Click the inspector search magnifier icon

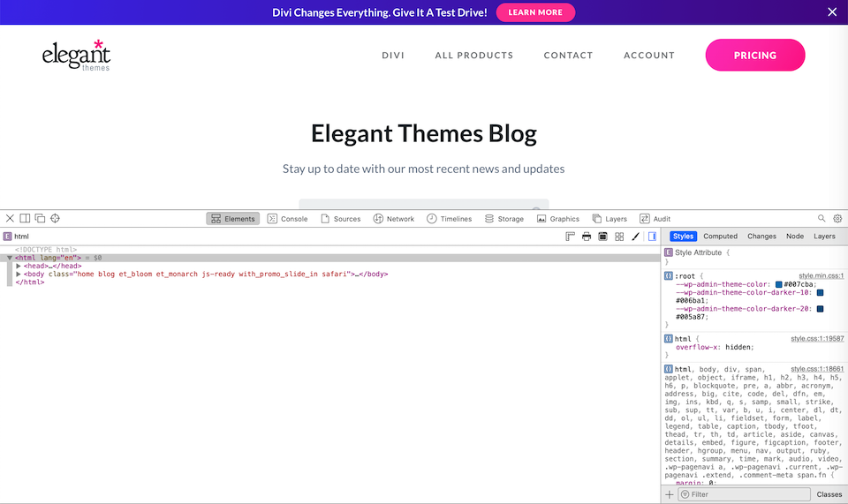[821, 219]
